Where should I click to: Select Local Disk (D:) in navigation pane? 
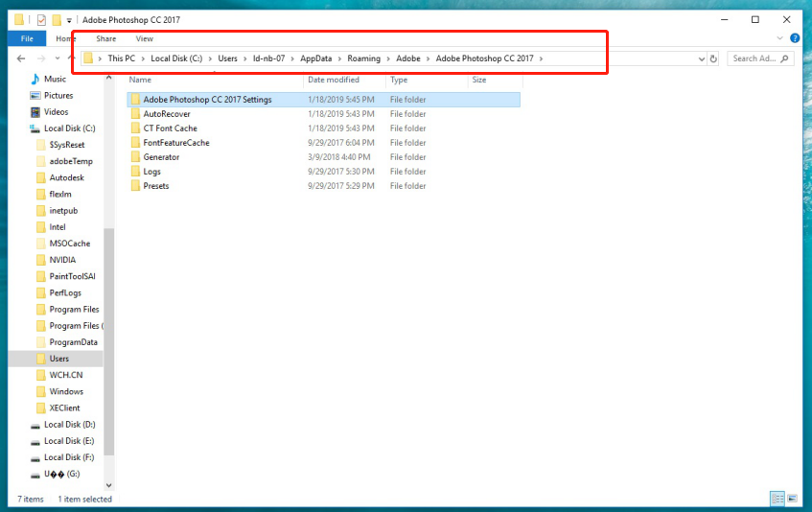(x=69, y=425)
